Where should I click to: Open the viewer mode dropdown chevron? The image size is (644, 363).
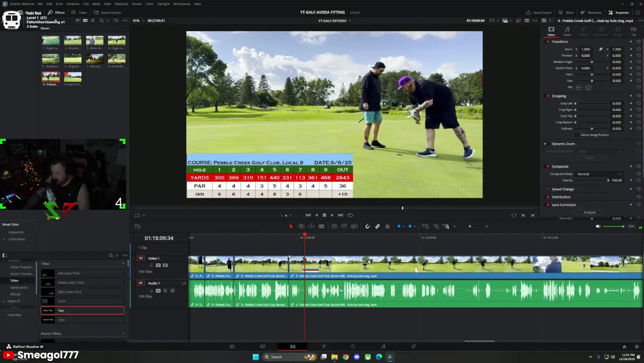144,215
